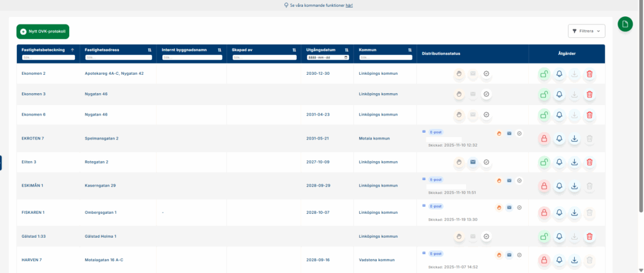
Task: Click the Nytt OVK-protokoll button
Action: point(43,31)
